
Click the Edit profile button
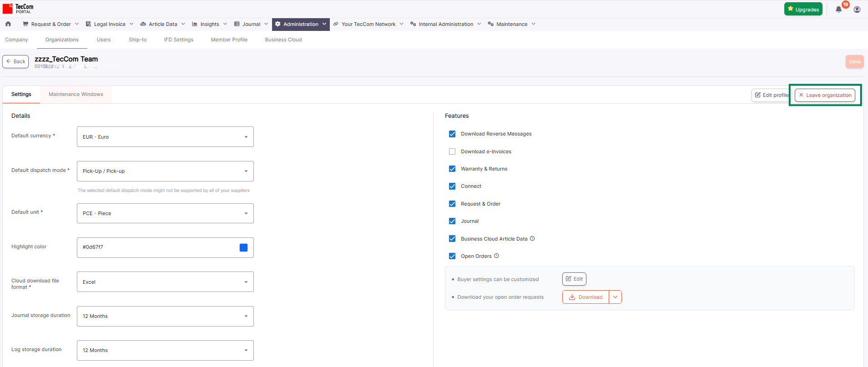click(772, 95)
